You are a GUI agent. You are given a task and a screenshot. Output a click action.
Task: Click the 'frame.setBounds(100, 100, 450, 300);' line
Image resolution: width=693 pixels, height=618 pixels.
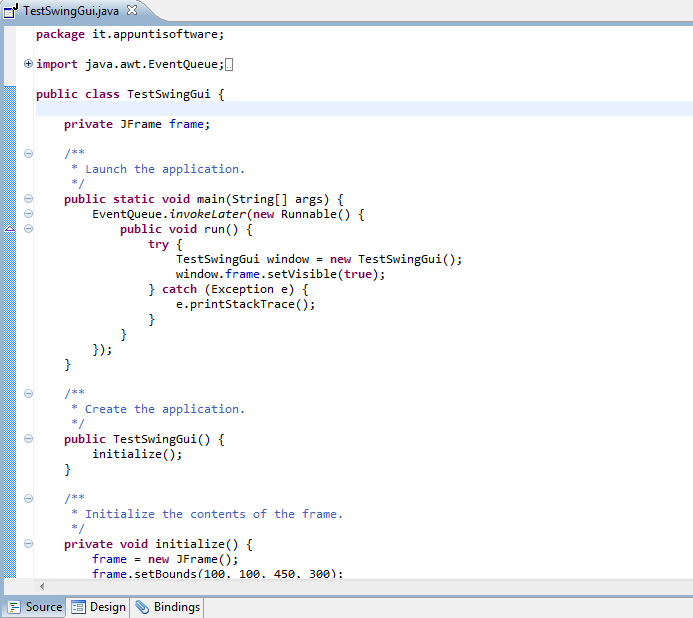[x=217, y=574]
